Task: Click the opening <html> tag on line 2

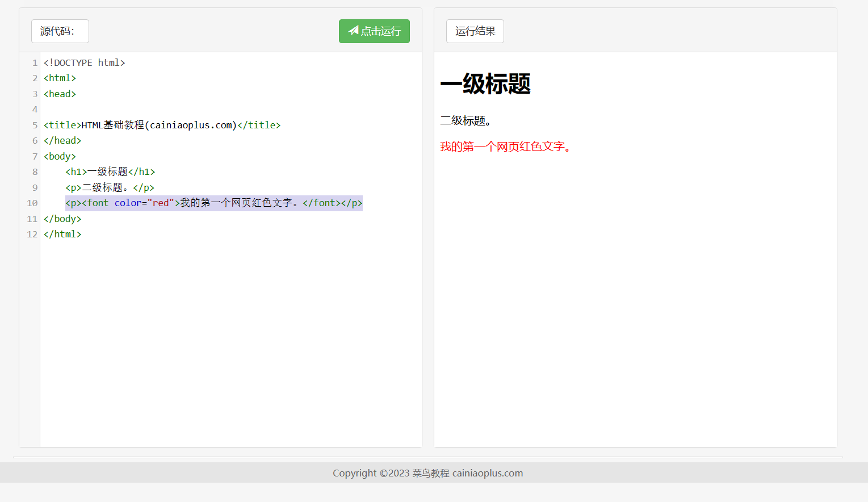Action: [x=60, y=78]
